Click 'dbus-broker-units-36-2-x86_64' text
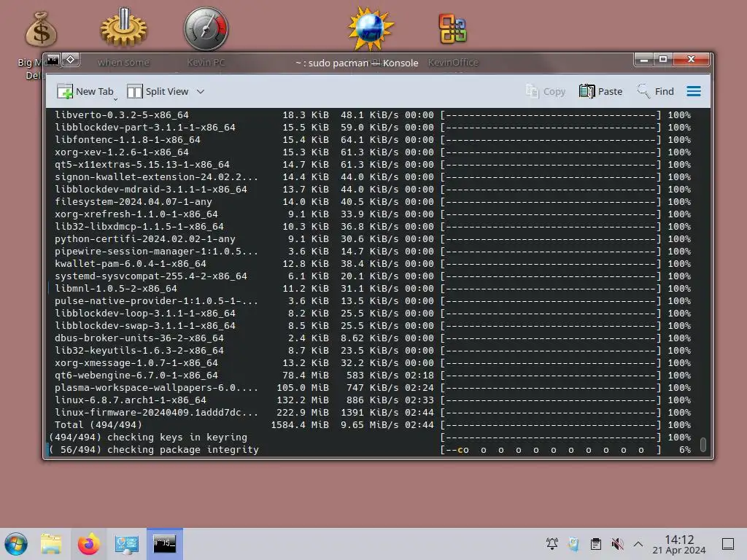Screen dimensions: 747x560 [139, 338]
